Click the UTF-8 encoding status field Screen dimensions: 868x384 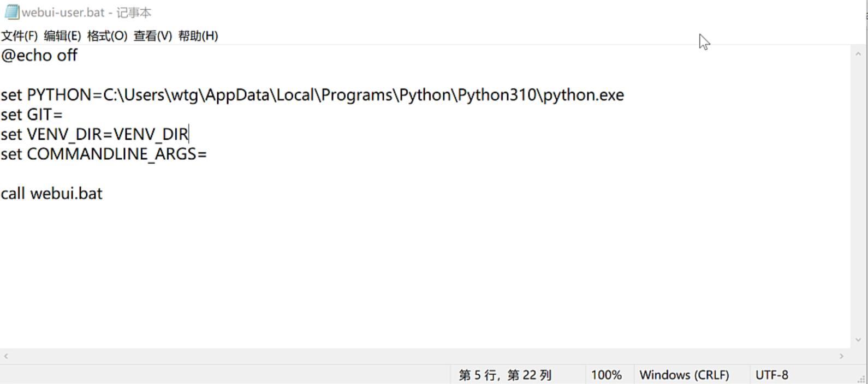click(x=771, y=375)
